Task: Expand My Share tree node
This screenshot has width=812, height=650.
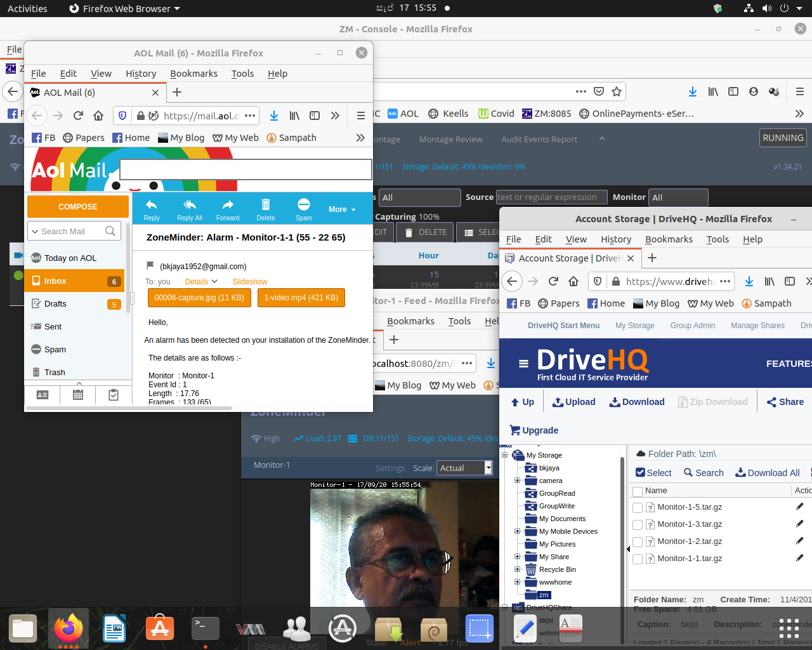Action: 517,557
